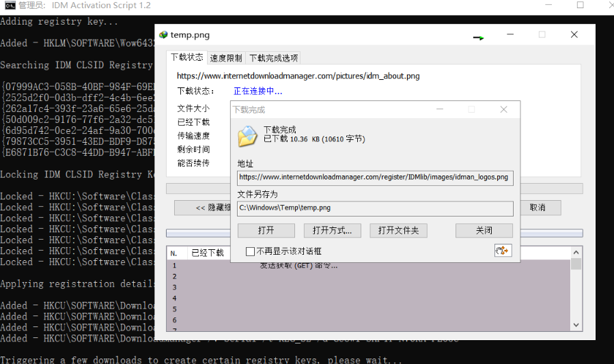Click the 关闭 button in download complete dialog
614x364 pixels.
click(x=484, y=230)
